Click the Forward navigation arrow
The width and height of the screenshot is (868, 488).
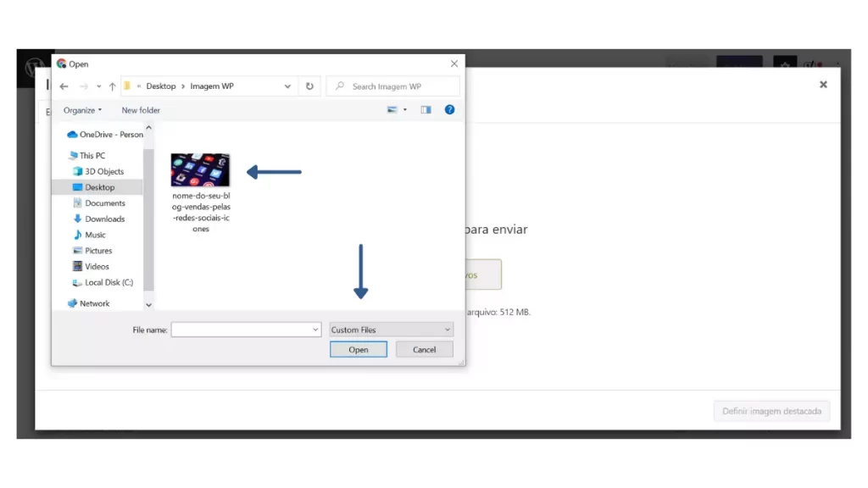click(x=84, y=86)
